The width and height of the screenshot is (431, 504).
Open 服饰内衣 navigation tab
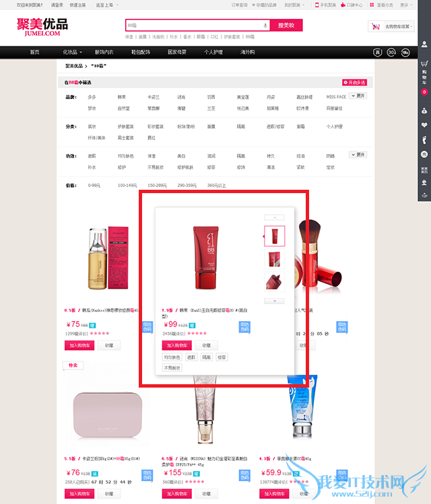tap(104, 52)
